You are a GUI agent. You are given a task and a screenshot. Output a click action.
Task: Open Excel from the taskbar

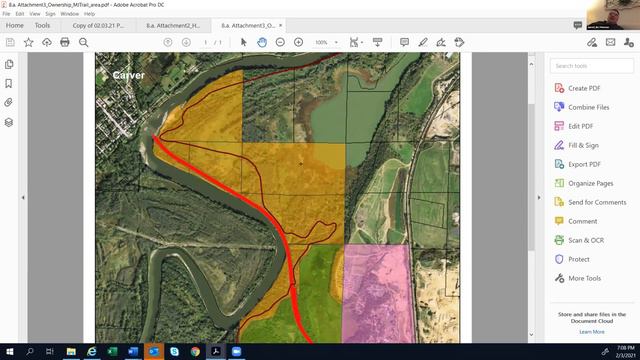[x=112, y=351]
